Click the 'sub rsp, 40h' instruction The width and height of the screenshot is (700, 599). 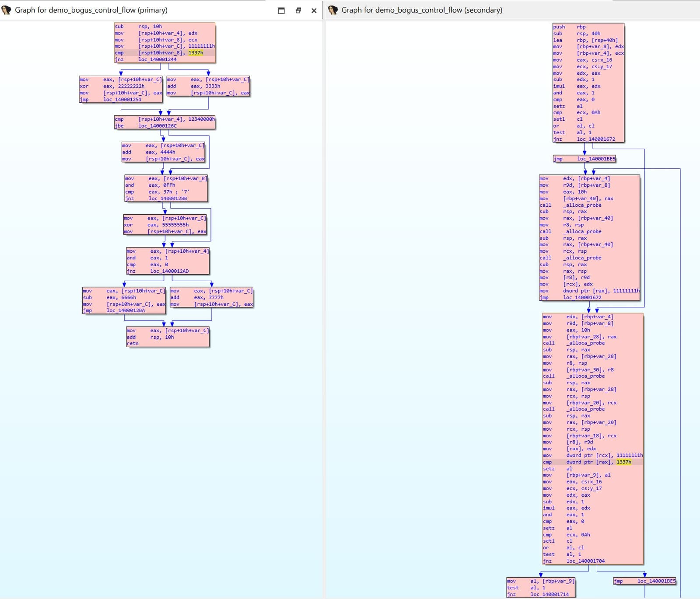tap(577, 33)
